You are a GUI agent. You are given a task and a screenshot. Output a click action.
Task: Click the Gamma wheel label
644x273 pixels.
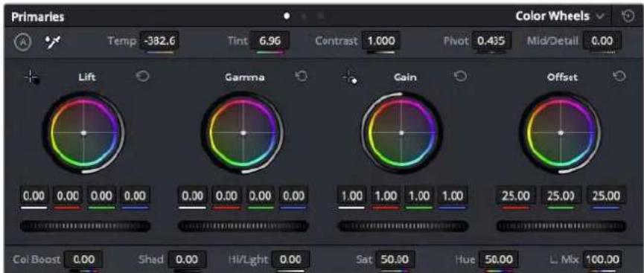pos(245,77)
